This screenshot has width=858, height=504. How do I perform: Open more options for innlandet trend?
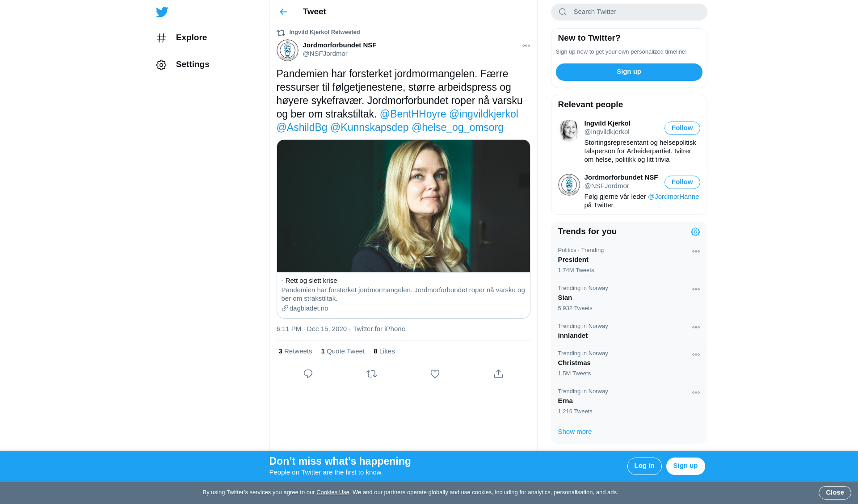[696, 328]
